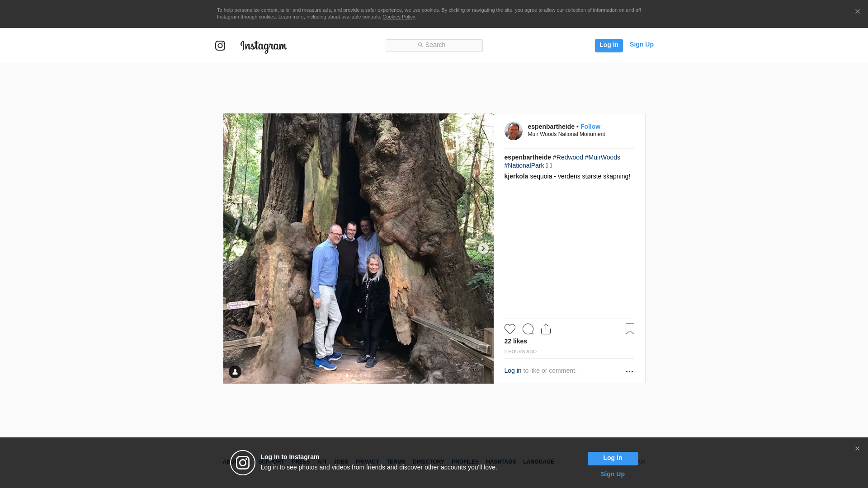Viewport: 868px width, 488px height.
Task: Click Log In button in bottom banner
Action: (x=613, y=458)
